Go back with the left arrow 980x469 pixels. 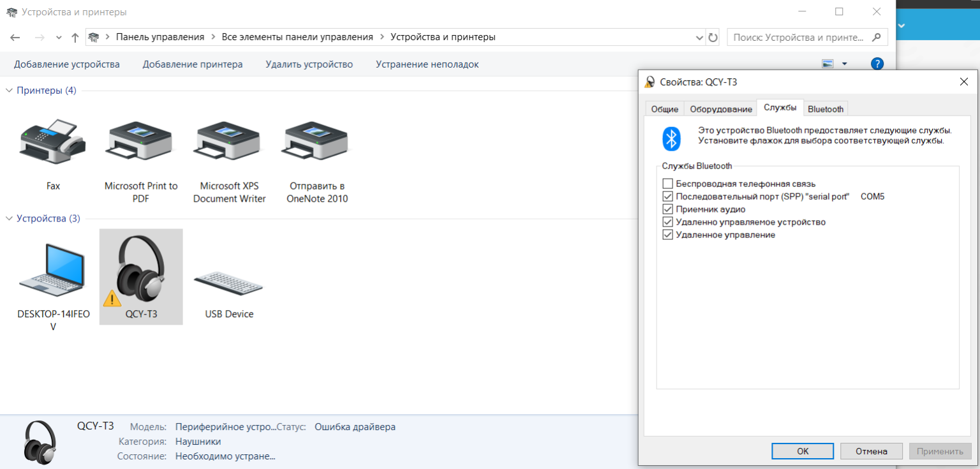point(15,37)
